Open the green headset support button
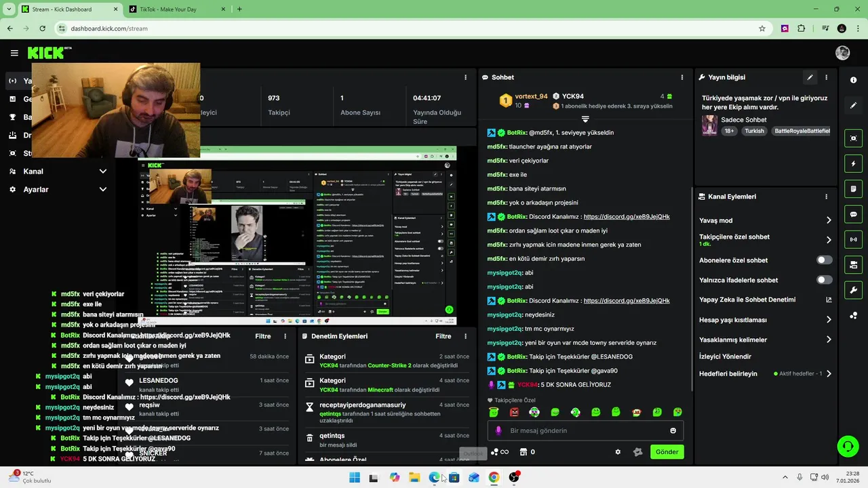 coord(848,446)
